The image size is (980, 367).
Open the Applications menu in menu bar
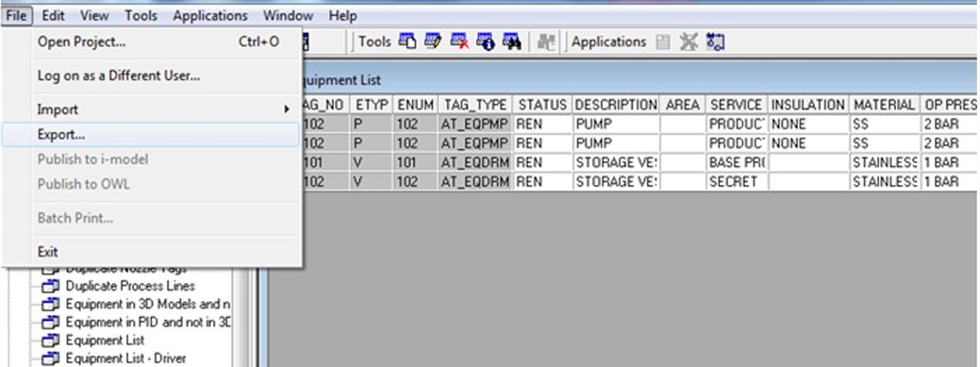[x=210, y=16]
